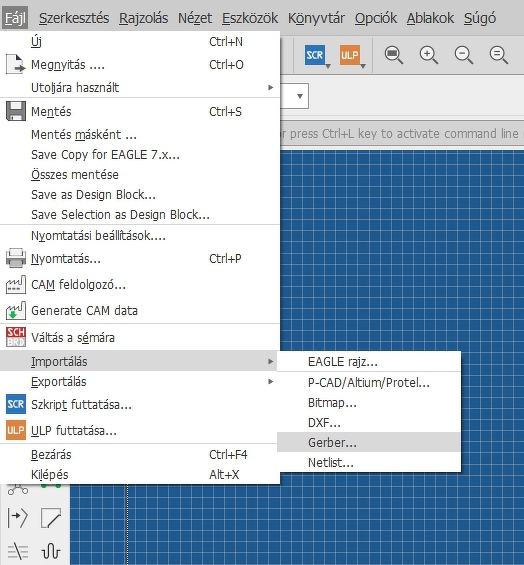Viewport: 524px width, 565px height.
Task: Open the Ablakok menu
Action: [430, 18]
